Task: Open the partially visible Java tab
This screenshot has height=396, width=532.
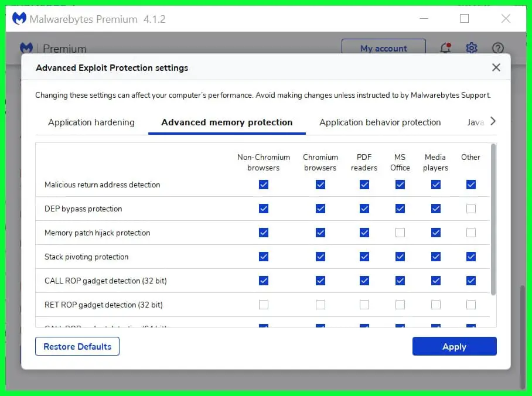Action: (x=475, y=122)
